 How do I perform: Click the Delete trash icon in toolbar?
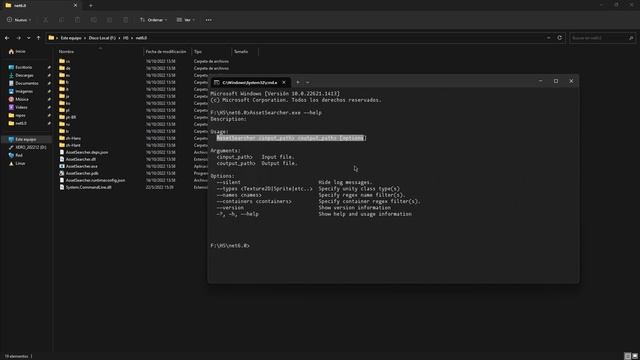(125, 20)
